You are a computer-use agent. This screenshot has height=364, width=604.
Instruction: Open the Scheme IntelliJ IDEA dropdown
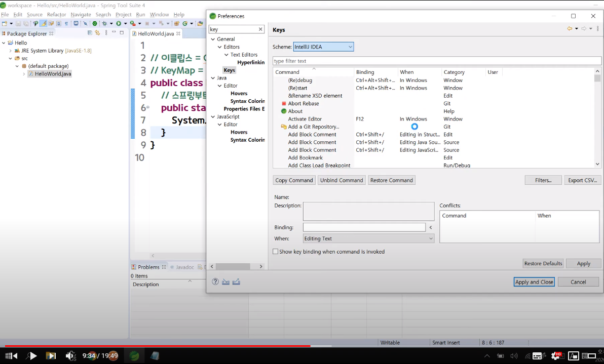(x=323, y=47)
